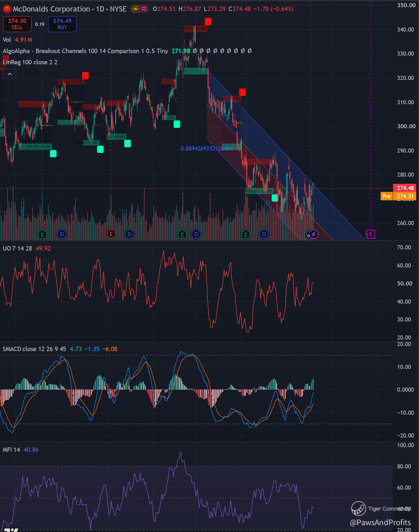Click the SMACD value −1.35
This screenshot has height=532, width=419.
(x=92, y=349)
